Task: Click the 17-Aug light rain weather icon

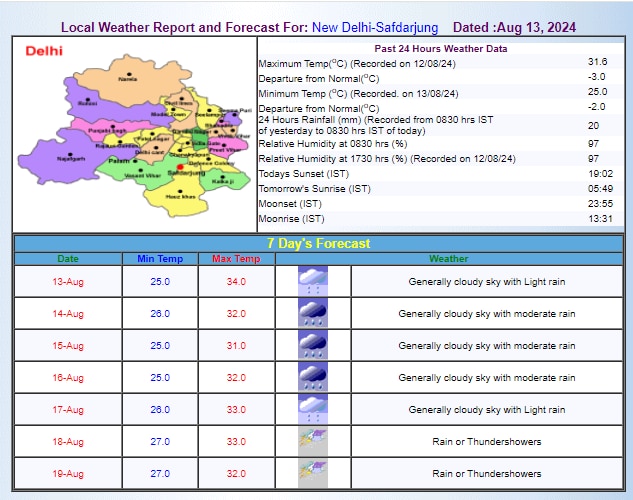Action: tap(313, 409)
